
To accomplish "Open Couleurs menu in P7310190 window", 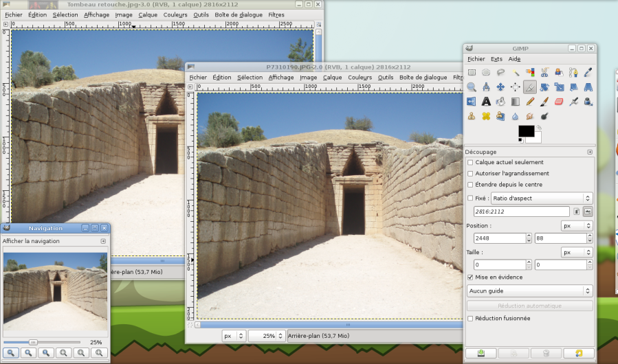I will (x=360, y=78).
